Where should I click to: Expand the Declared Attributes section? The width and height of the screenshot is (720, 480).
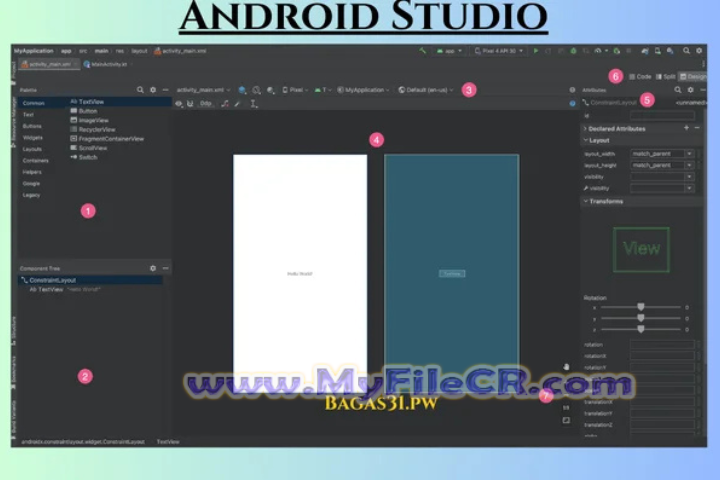[x=585, y=129]
